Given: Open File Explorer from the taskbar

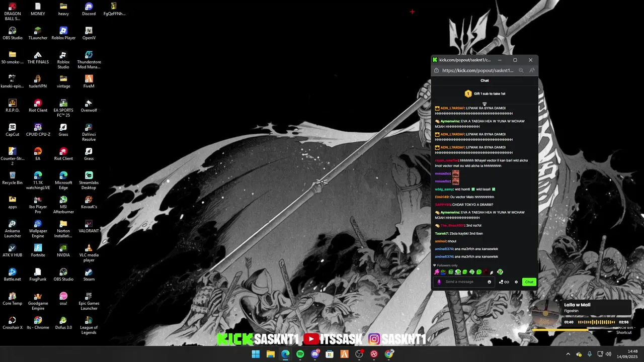Looking at the screenshot, I should pos(270,354).
